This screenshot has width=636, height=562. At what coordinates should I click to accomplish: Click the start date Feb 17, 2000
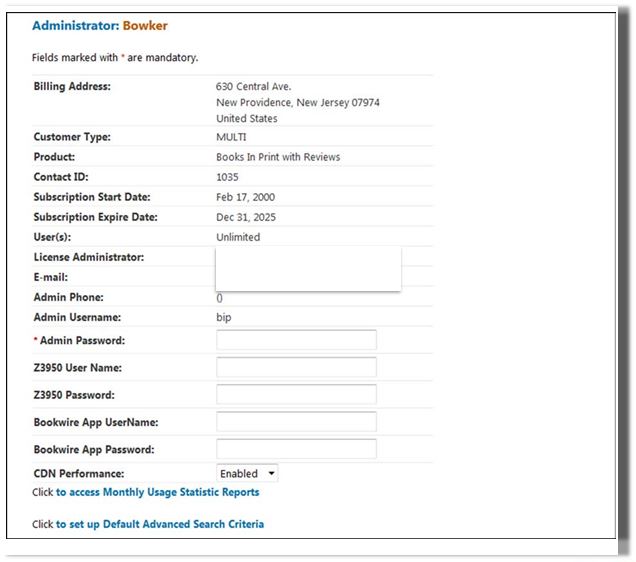tap(245, 197)
